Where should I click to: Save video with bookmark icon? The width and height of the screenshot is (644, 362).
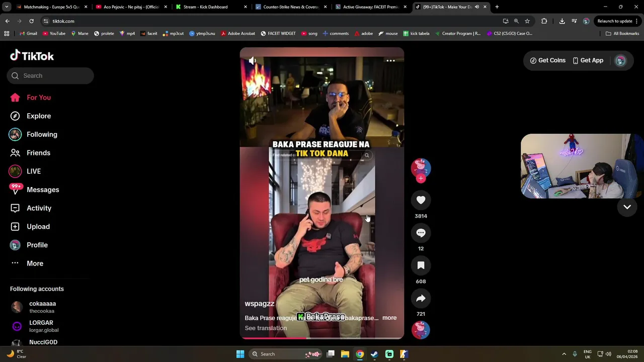[x=421, y=265]
